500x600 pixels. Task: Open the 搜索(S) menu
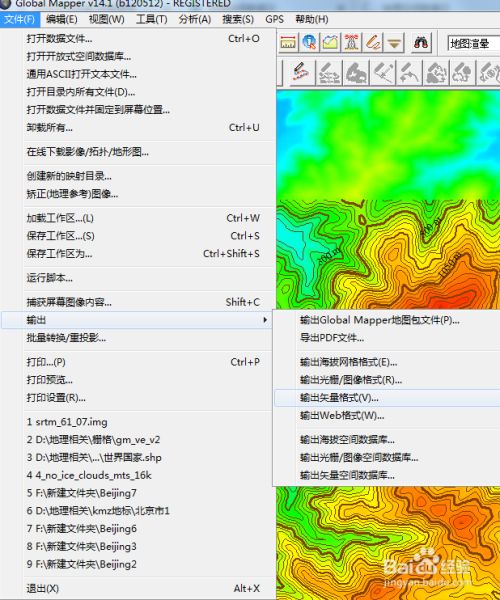coord(238,19)
